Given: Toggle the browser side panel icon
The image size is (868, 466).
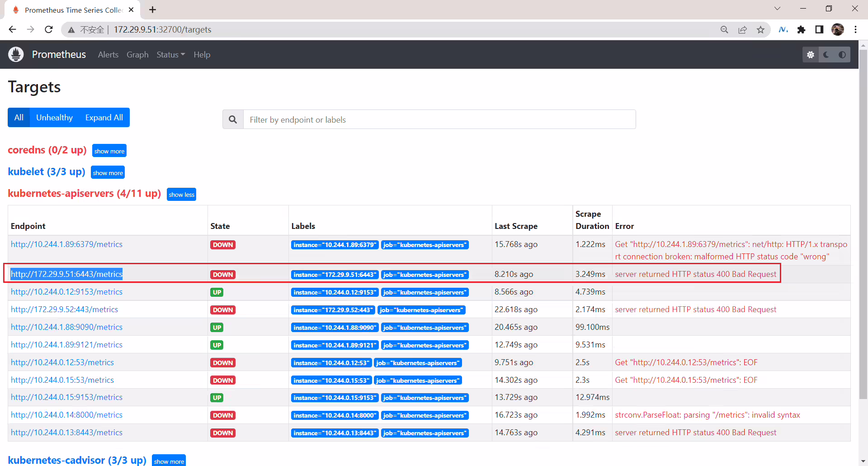Looking at the screenshot, I should click(x=819, y=29).
